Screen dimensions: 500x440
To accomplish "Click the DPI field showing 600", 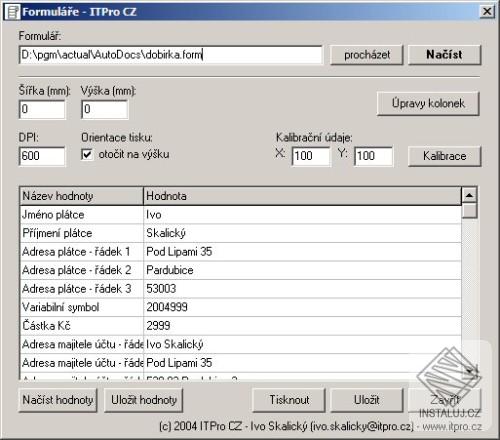I will (x=42, y=156).
